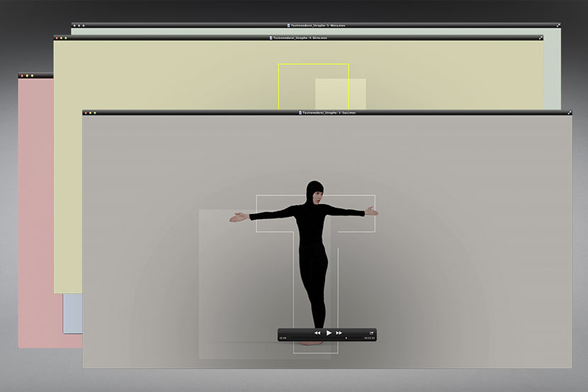588x392 pixels.
Task: Click the elapsed time readout in the player
Action: coord(283,339)
